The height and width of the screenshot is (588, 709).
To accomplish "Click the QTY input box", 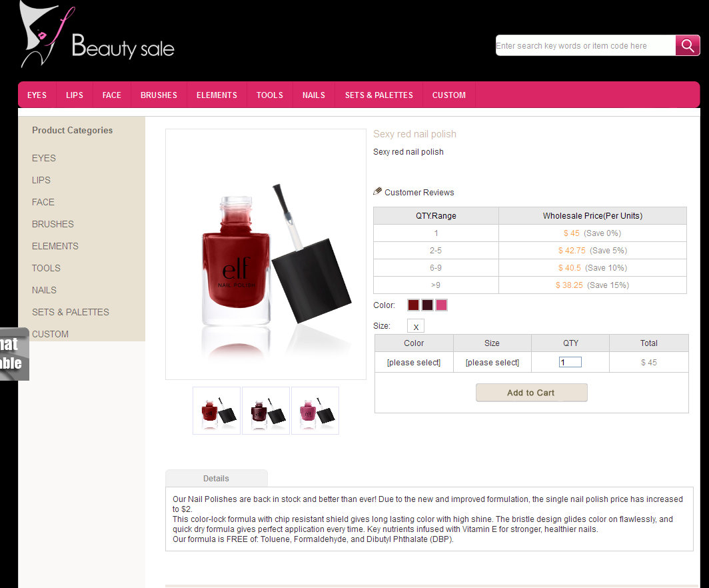I will coord(570,362).
